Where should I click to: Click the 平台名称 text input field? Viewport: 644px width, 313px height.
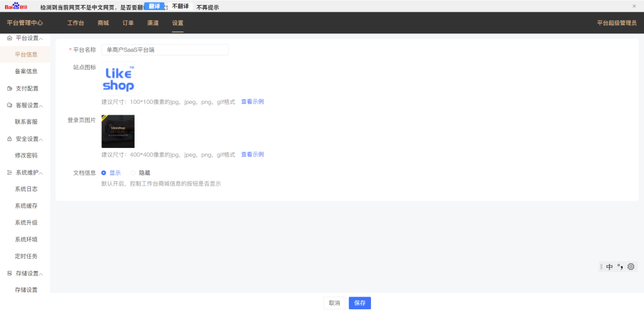(x=165, y=50)
